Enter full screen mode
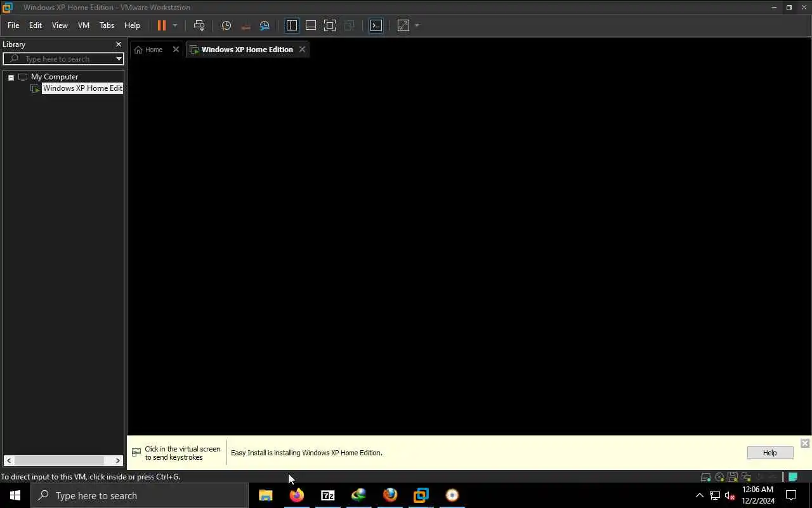 tap(330, 25)
